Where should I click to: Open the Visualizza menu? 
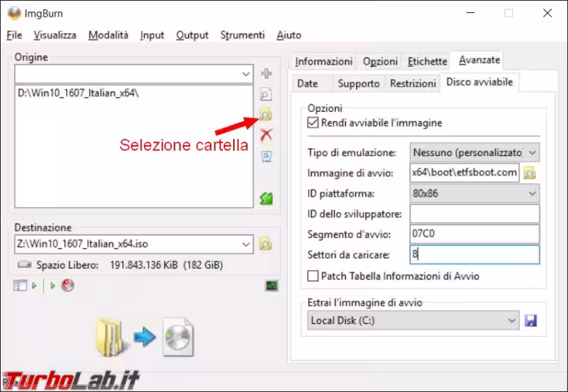coord(55,35)
